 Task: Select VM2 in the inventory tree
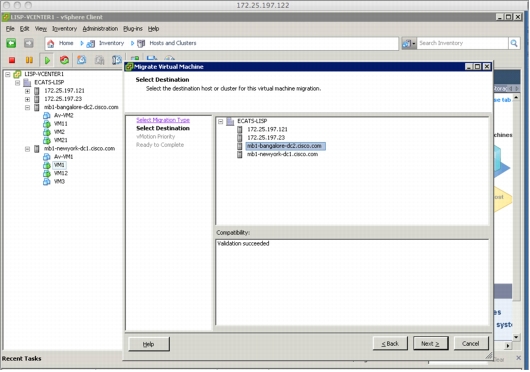tap(59, 132)
